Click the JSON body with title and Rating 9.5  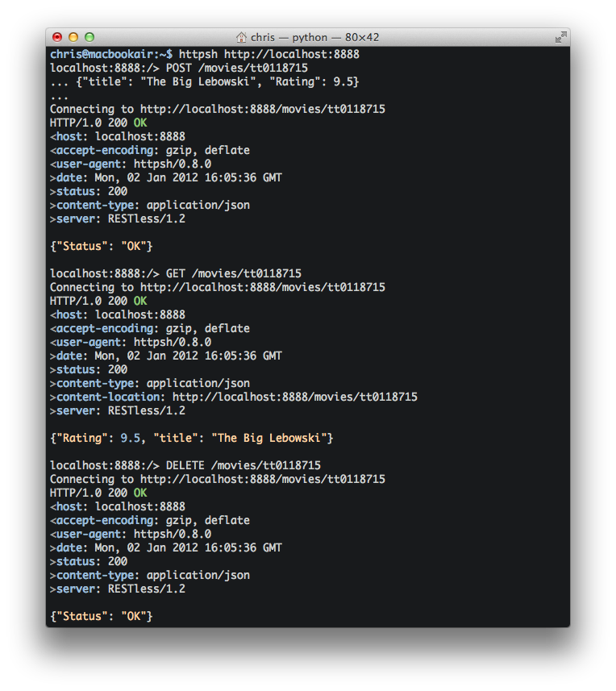pos(218,82)
